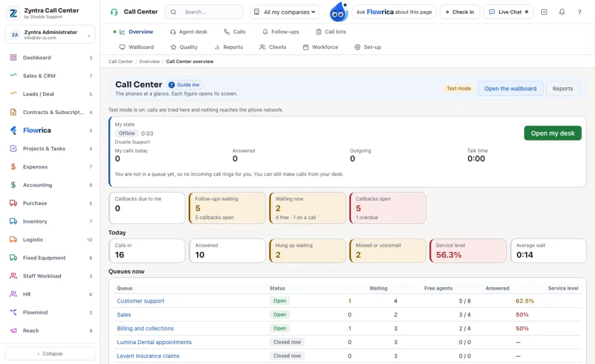This screenshot has height=364, width=595.
Task: Open the tasks checkmark icon in header
Action: pyautogui.click(x=544, y=12)
